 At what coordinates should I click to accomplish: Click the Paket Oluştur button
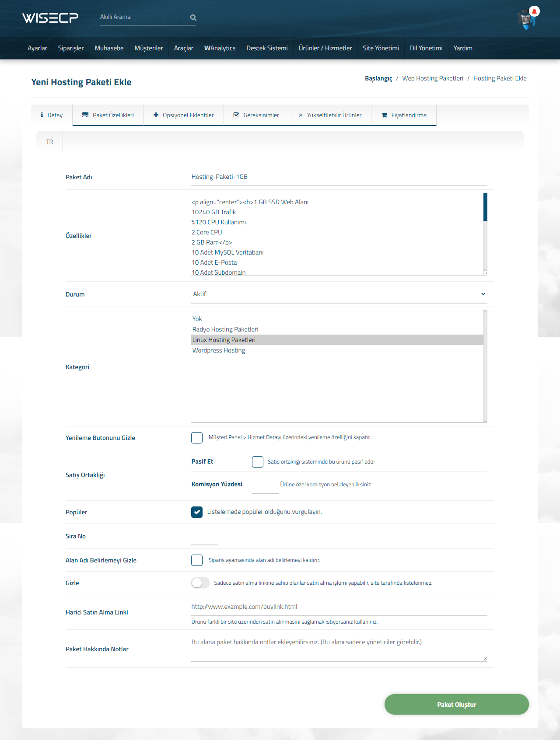click(457, 705)
